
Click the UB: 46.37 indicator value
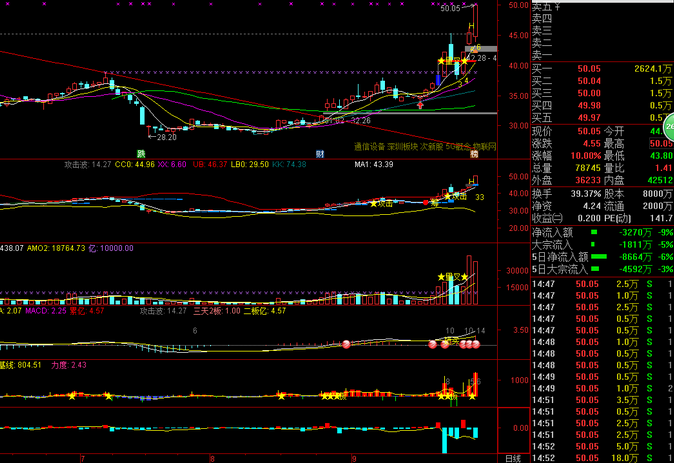tap(210, 164)
